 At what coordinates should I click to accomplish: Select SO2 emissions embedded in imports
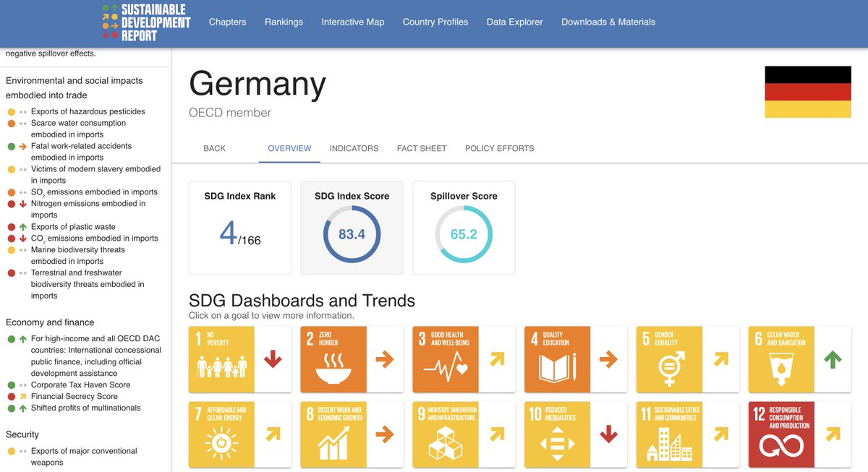tap(94, 192)
